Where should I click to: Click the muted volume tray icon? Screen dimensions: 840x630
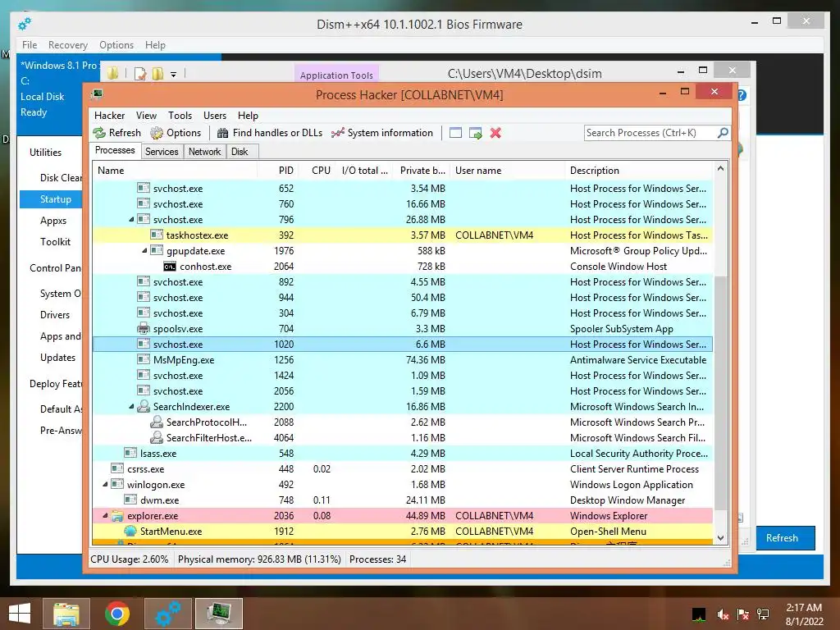724,614
